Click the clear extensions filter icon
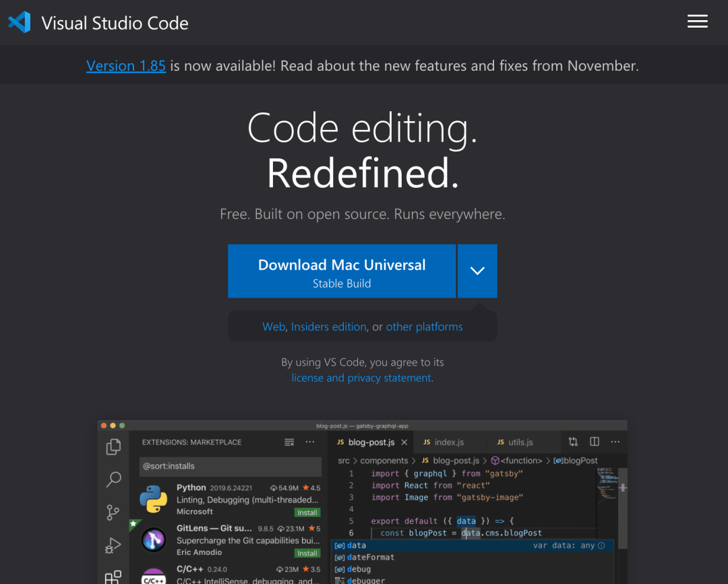The height and width of the screenshot is (584, 728). 289,442
